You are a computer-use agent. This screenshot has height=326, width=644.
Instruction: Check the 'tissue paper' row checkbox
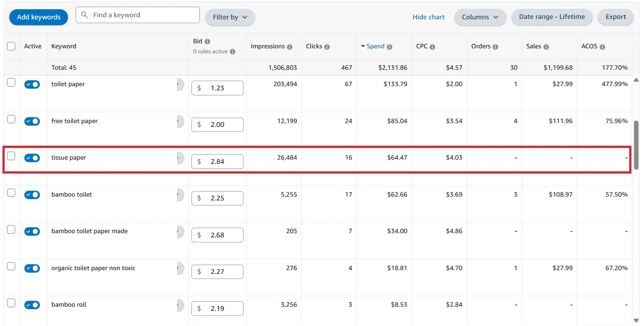tap(11, 156)
